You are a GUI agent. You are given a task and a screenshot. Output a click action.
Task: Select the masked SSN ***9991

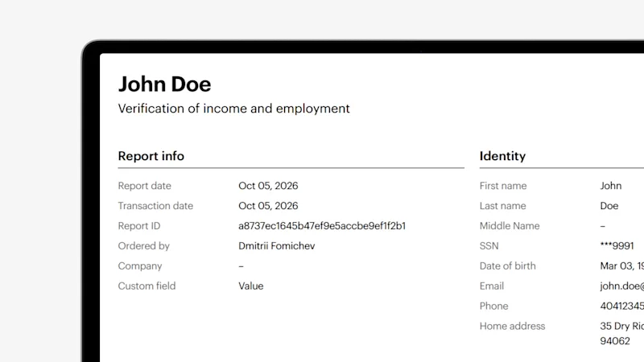(617, 246)
